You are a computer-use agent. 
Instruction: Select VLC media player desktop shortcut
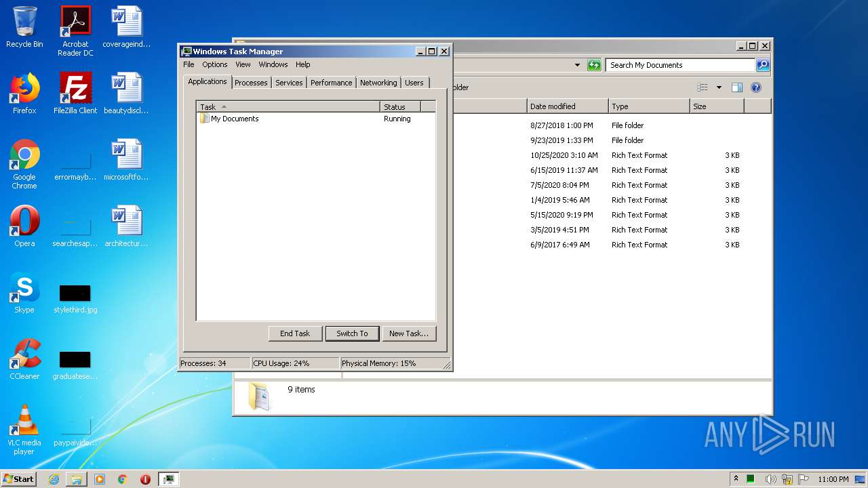tap(24, 430)
